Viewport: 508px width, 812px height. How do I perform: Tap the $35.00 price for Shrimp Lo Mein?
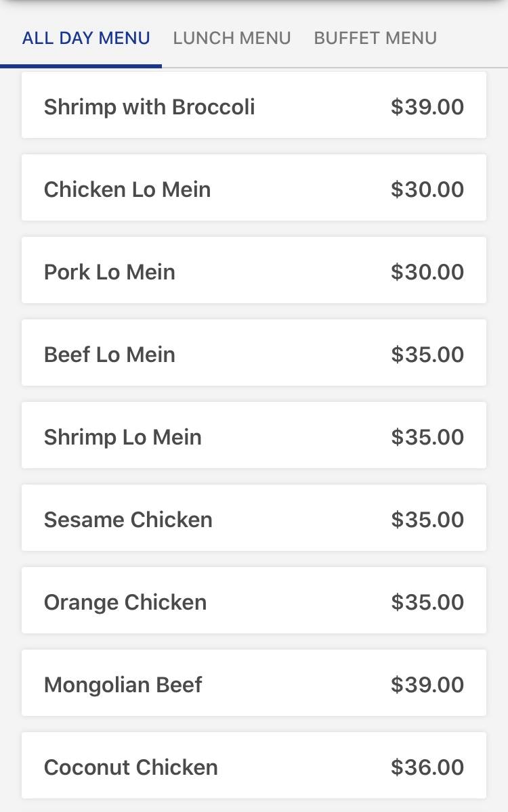(x=427, y=437)
